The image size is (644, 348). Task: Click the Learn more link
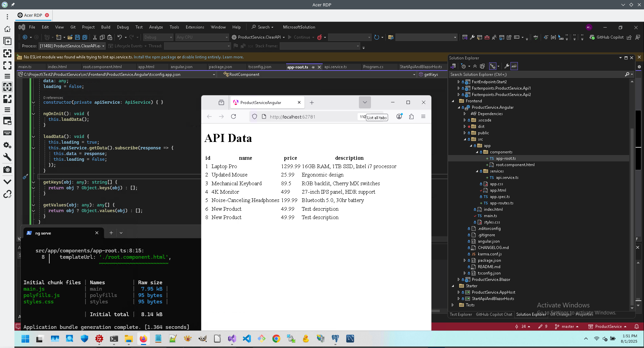point(233,57)
